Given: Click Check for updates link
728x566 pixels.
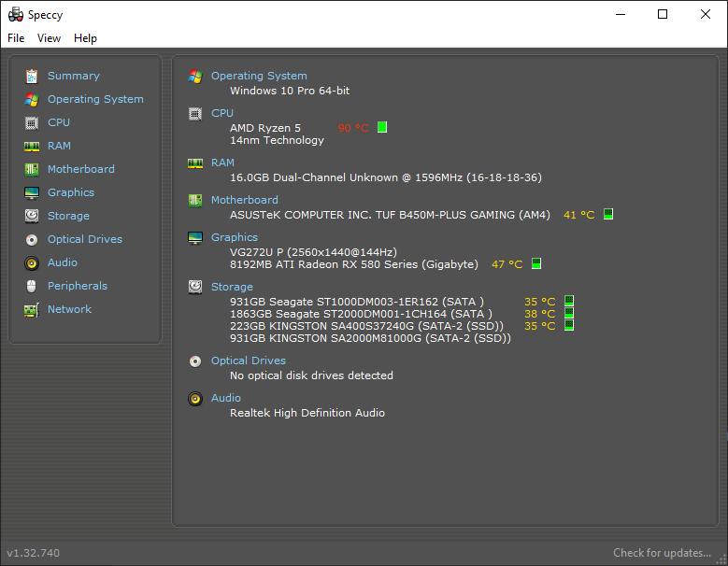Looking at the screenshot, I should (x=662, y=553).
